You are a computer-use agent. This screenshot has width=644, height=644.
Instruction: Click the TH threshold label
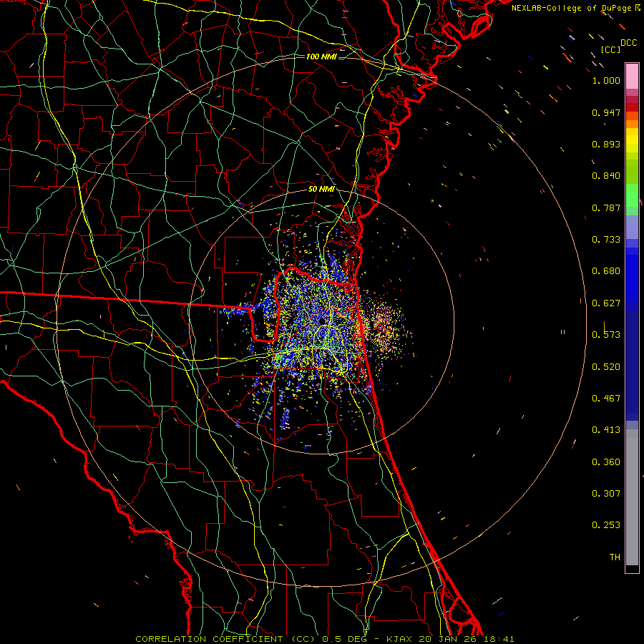coord(615,557)
